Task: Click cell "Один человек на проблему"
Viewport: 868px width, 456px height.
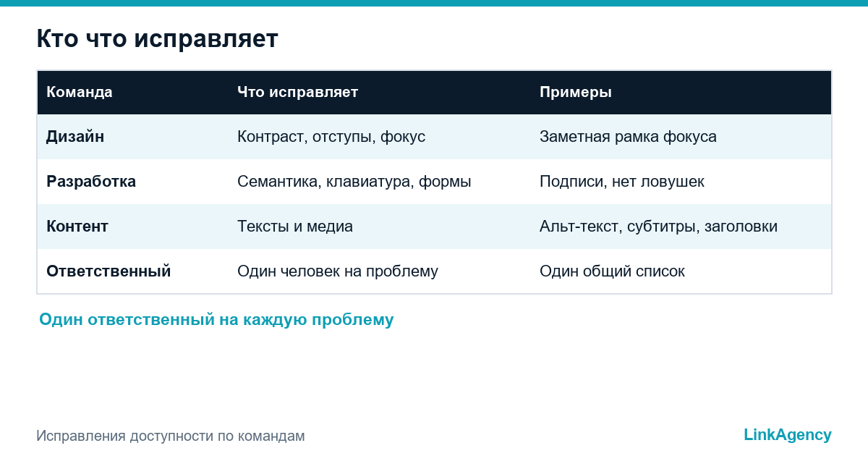Action: pos(338,271)
